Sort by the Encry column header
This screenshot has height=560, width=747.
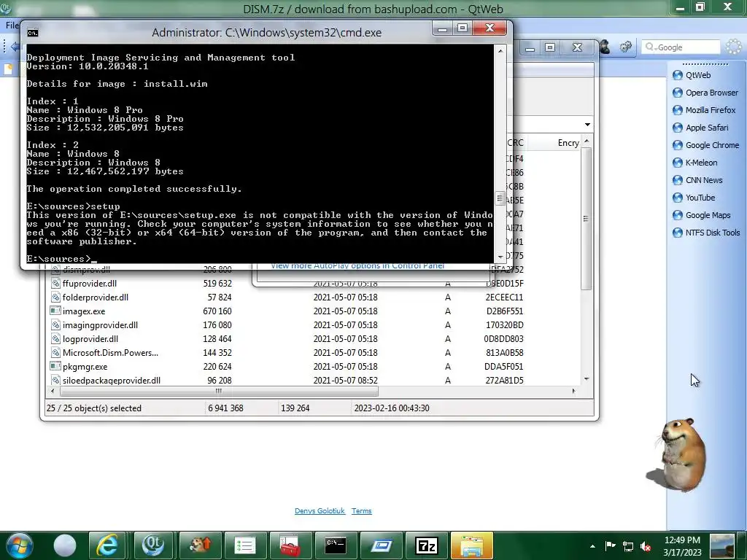(568, 143)
